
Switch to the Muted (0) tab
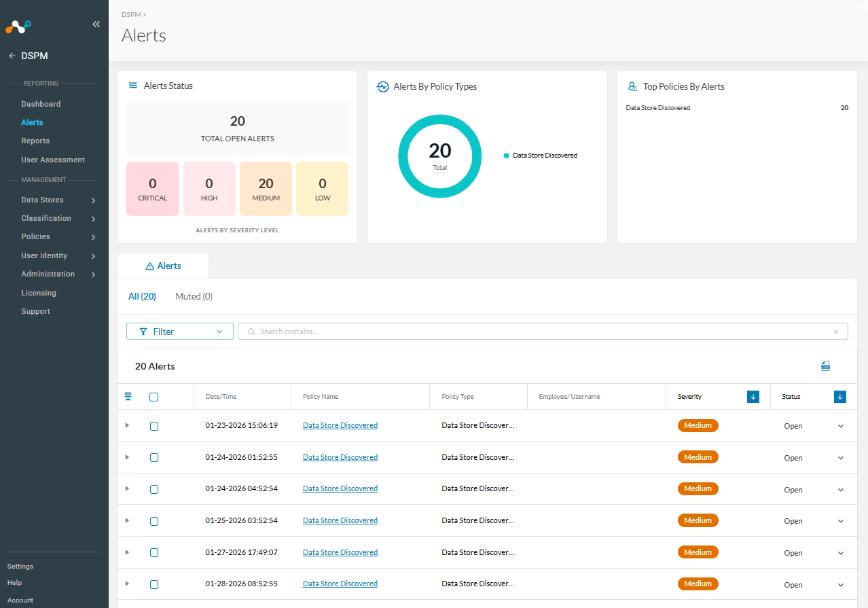click(194, 296)
